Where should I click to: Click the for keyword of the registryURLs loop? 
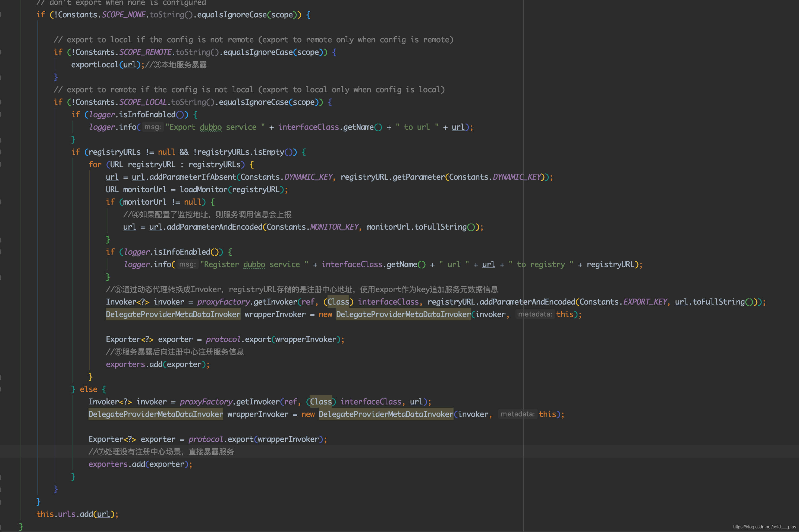click(x=95, y=164)
